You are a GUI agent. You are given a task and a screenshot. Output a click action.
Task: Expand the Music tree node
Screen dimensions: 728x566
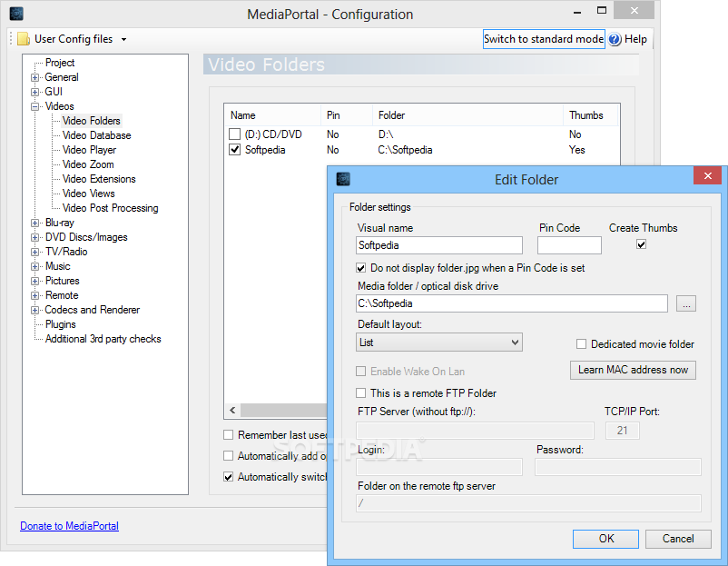coord(34,267)
